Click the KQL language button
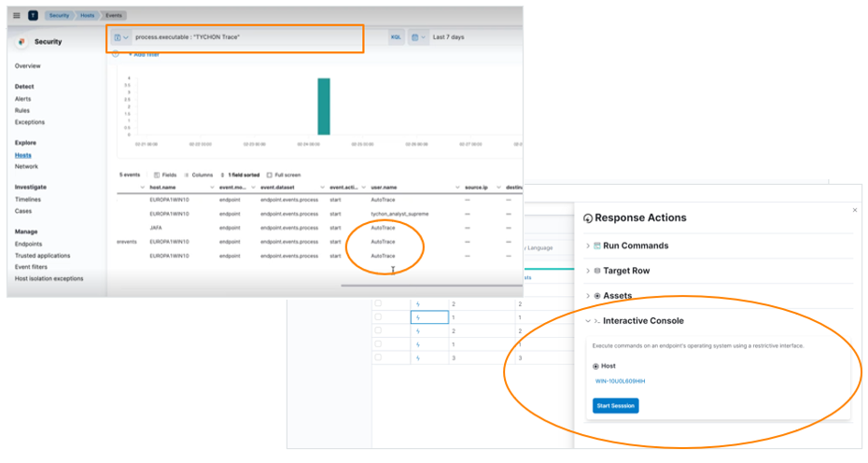The width and height of the screenshot is (868, 463). (x=396, y=37)
